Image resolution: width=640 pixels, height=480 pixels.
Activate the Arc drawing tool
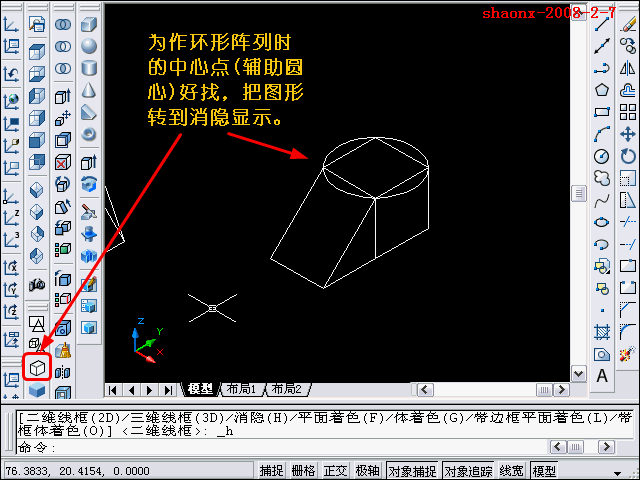coord(602,134)
